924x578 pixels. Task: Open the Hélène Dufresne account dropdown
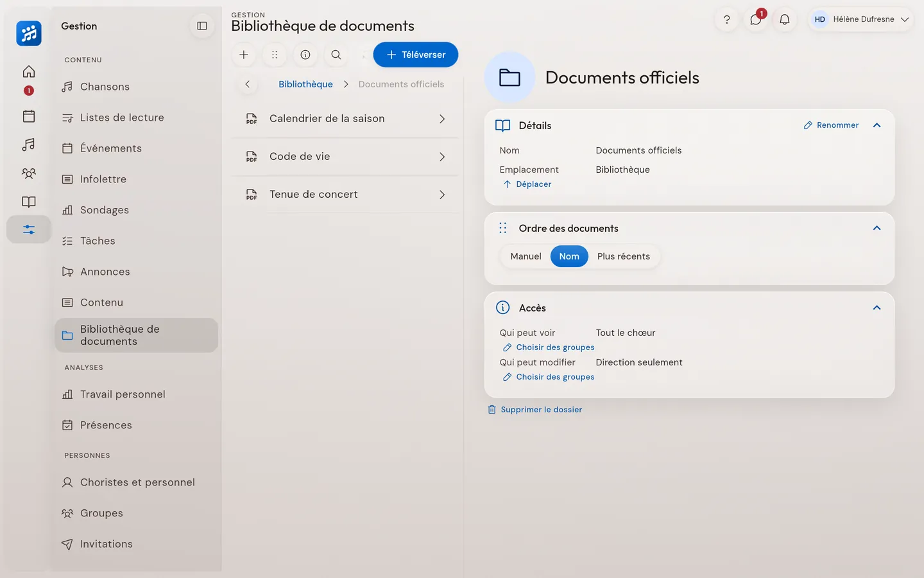click(x=862, y=19)
